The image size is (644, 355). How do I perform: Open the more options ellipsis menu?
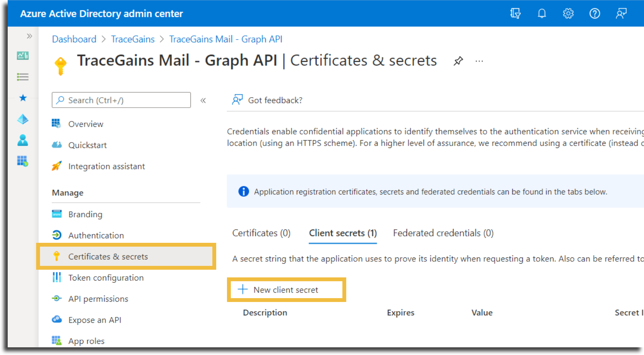(x=479, y=61)
